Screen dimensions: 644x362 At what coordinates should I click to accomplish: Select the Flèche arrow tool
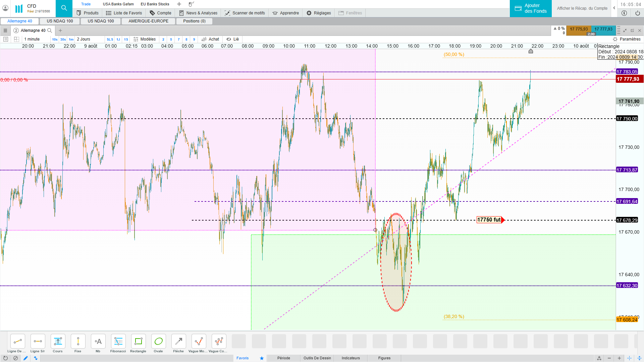coord(178,342)
